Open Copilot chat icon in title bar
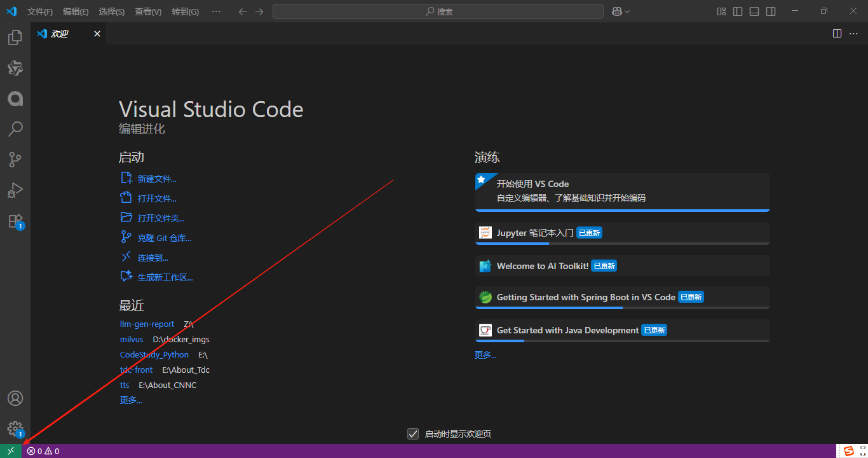The height and width of the screenshot is (458, 868). pos(616,11)
